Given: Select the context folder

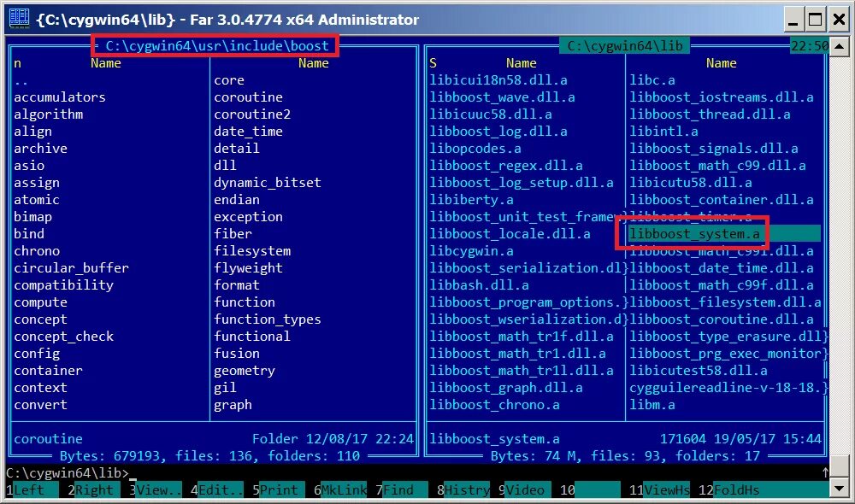Looking at the screenshot, I should click(x=41, y=388).
